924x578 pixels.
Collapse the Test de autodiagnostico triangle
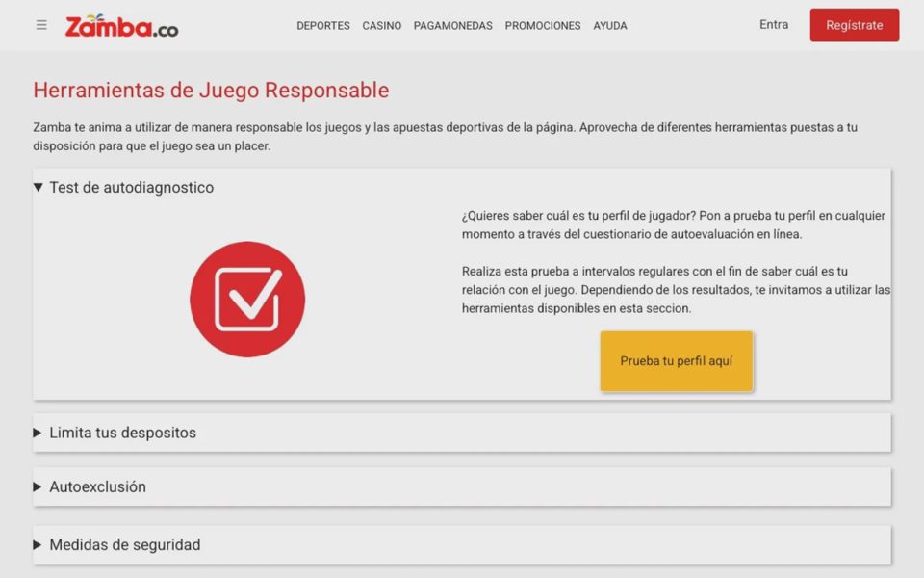pyautogui.click(x=38, y=187)
